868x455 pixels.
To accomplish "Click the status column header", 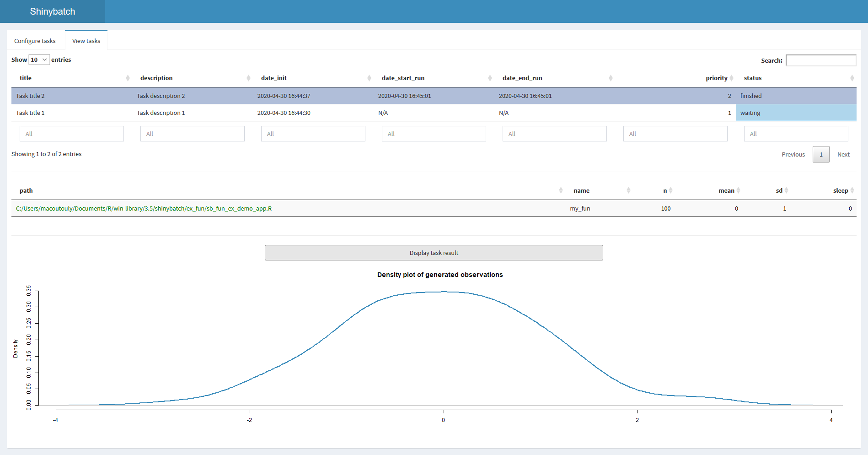I will (796, 78).
